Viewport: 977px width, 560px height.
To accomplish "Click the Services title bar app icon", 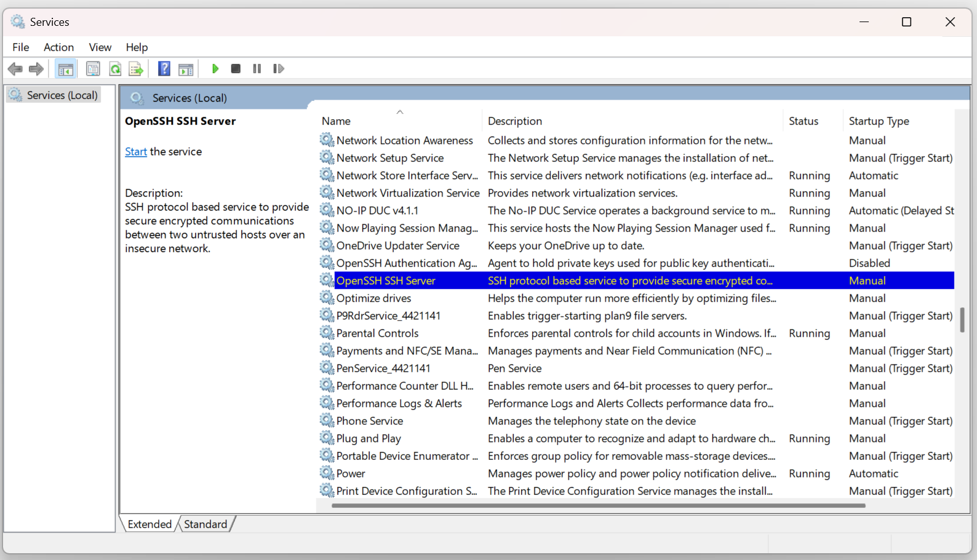I will coord(18,22).
